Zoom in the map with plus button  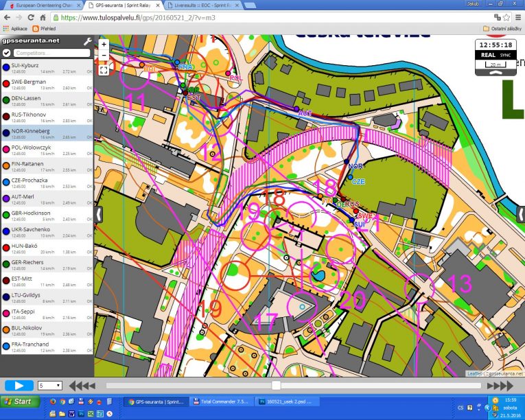(x=104, y=45)
